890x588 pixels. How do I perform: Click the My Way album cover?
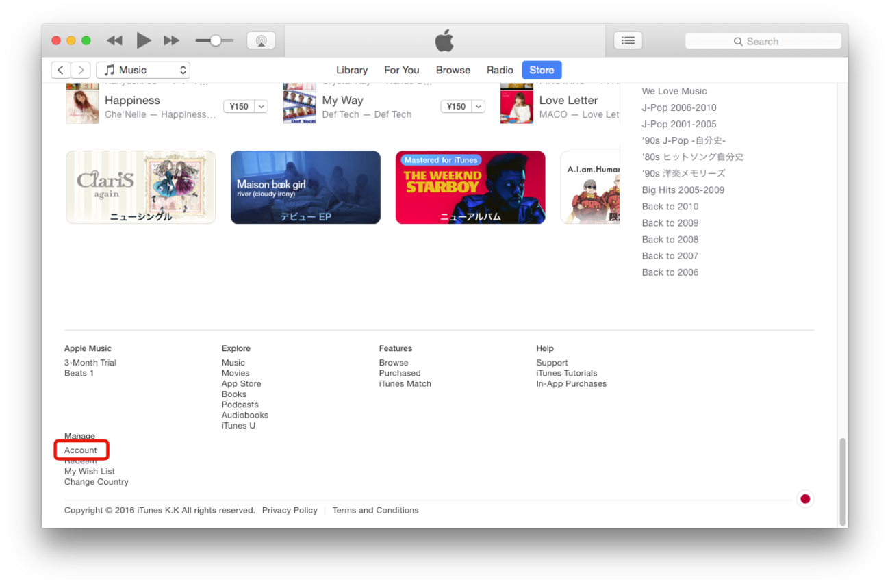(x=300, y=107)
